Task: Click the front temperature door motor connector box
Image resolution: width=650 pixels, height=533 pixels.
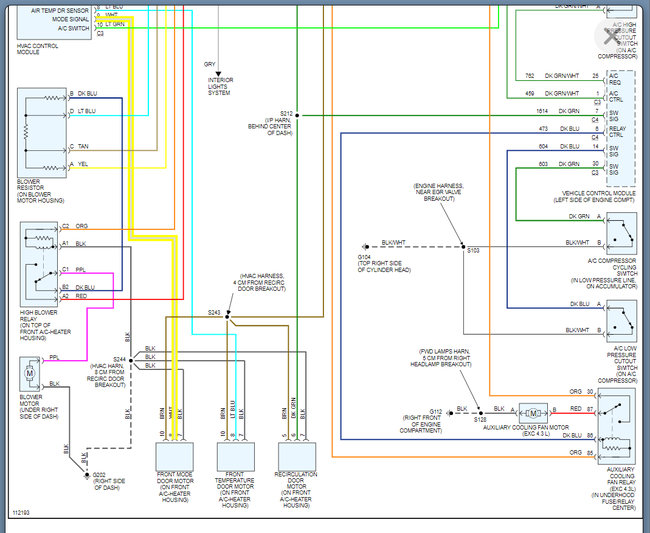Action: click(235, 456)
